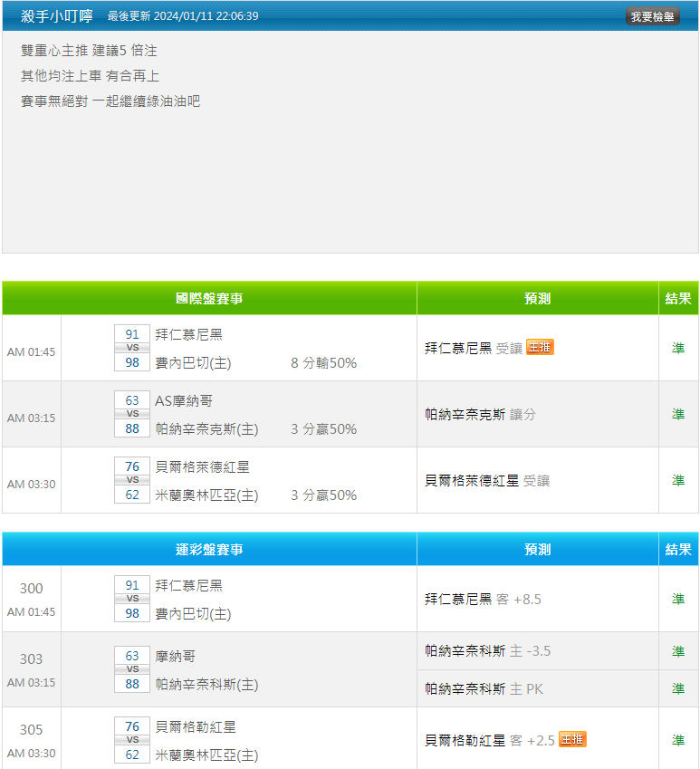Click the 國際盤賽事 table header
700x769 pixels.
pyautogui.click(x=209, y=298)
